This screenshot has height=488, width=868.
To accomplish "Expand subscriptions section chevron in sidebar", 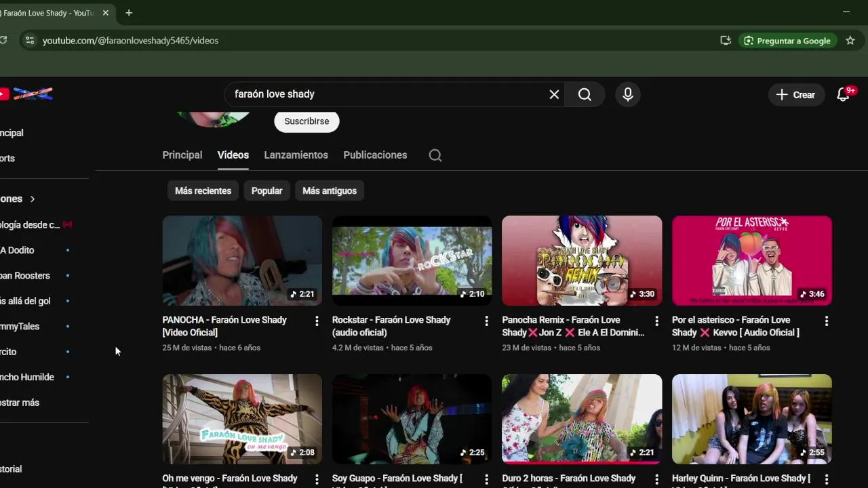I will pyautogui.click(x=32, y=199).
